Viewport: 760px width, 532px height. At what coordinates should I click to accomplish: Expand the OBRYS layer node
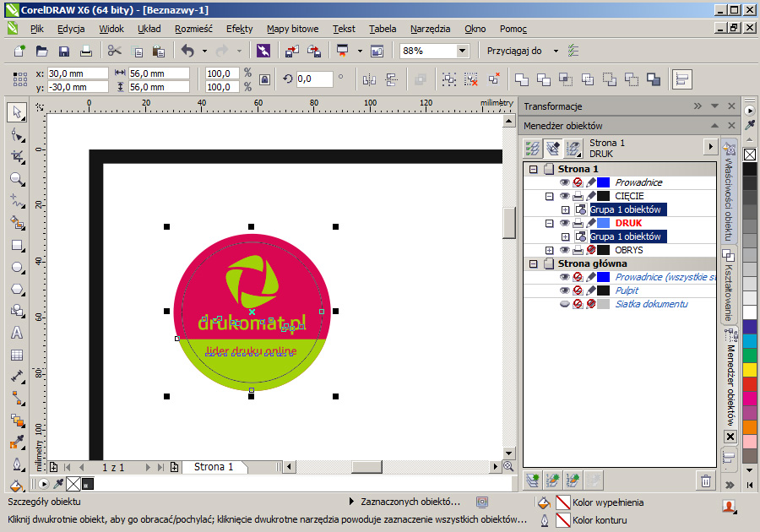(x=549, y=251)
